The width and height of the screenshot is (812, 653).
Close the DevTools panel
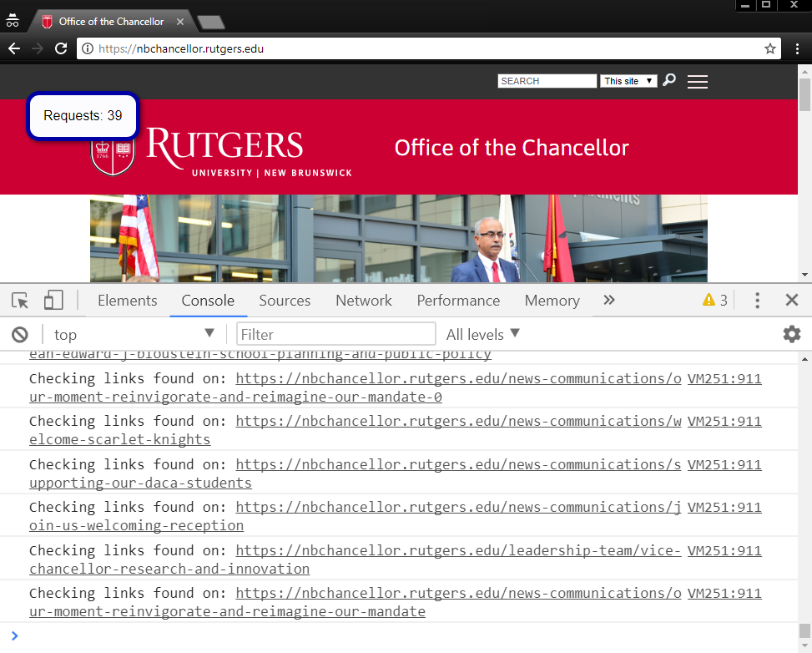click(x=792, y=300)
